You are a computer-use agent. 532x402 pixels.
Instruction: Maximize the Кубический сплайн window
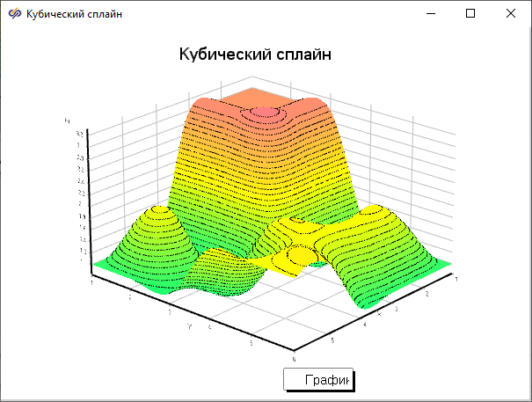[x=470, y=14]
